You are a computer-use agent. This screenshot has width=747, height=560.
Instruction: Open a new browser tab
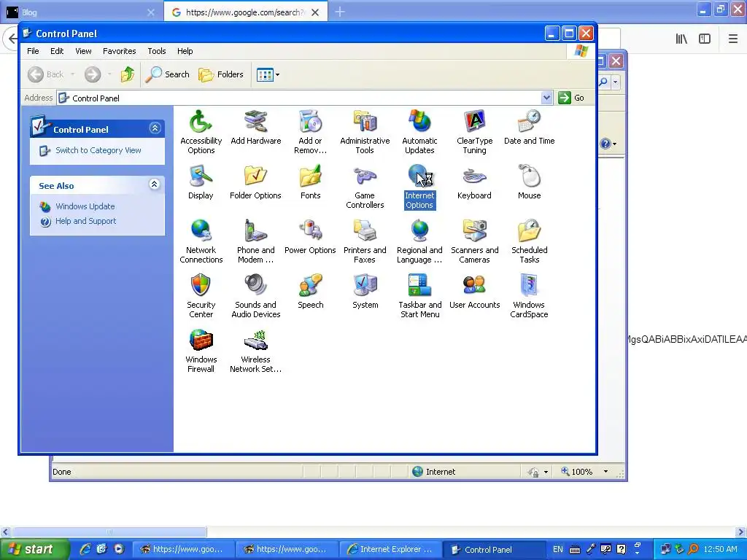pos(340,12)
